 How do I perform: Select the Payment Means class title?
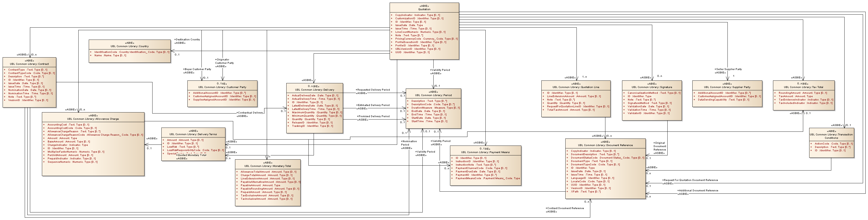pos(485,152)
